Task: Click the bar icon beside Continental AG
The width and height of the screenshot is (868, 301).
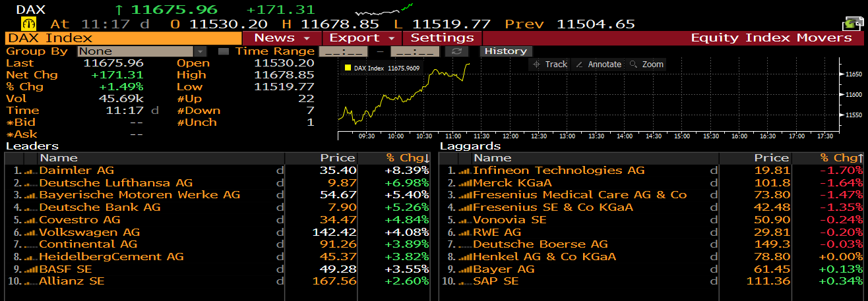Action: coord(31,244)
